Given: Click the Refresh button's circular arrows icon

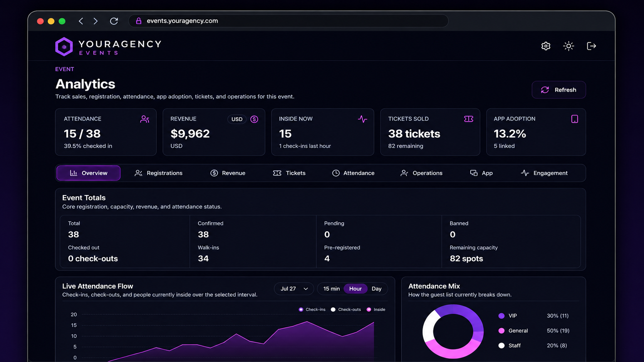Looking at the screenshot, I should (x=545, y=90).
